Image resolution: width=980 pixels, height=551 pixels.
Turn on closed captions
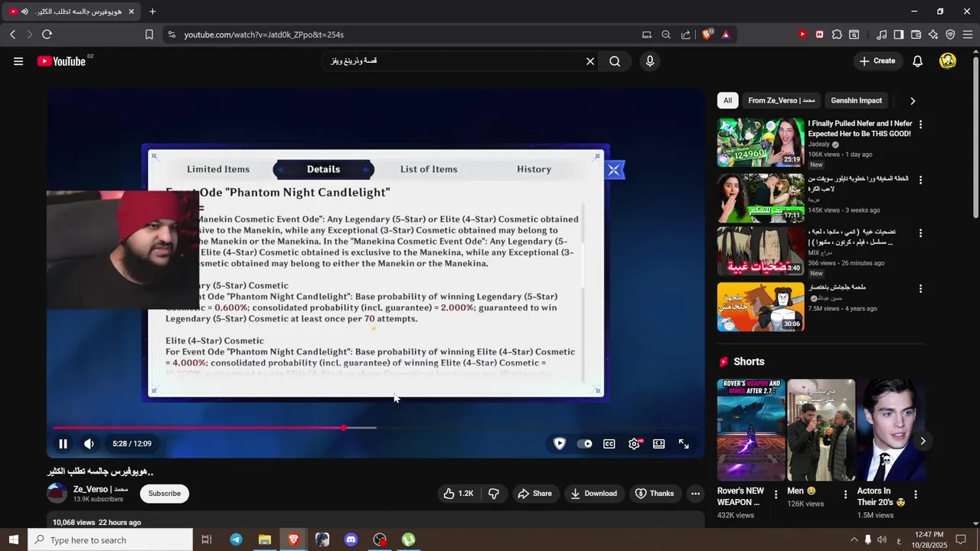tap(609, 444)
